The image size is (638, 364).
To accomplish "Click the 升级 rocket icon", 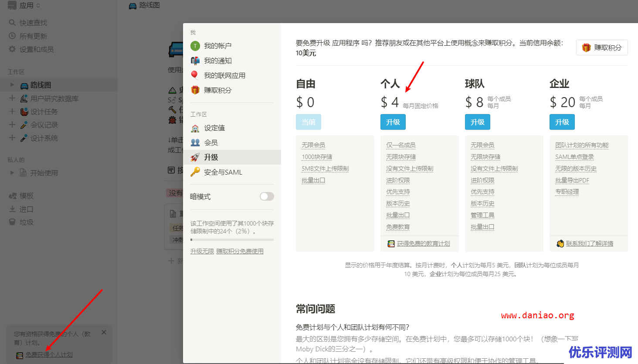I will click(x=195, y=157).
